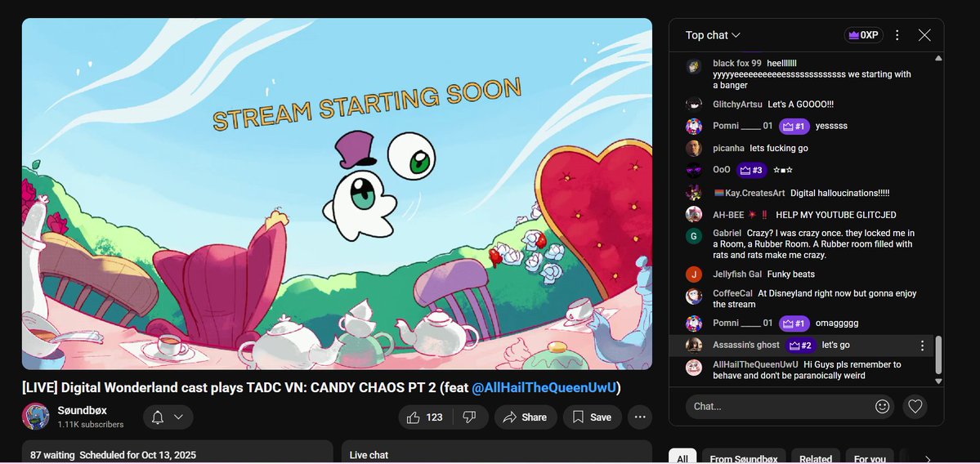980x464 pixels.
Task: Open options for Assassin's ghost message
Action: [x=922, y=346]
